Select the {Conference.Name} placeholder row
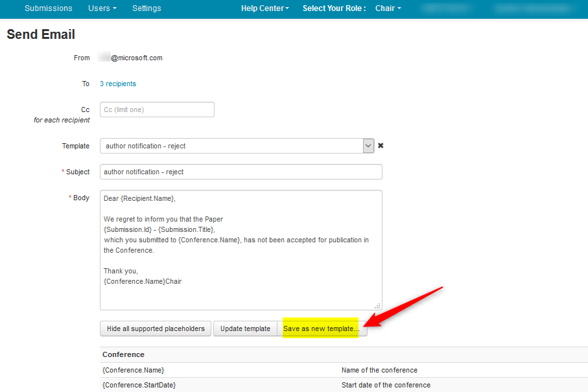This screenshot has height=392, width=588. (134, 370)
